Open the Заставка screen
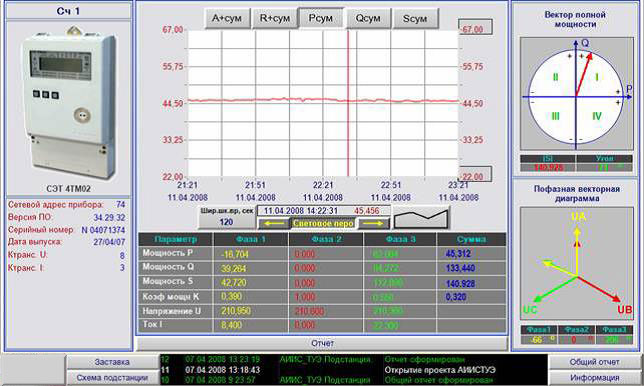Screen dimensions: 644x386 pos(112,362)
